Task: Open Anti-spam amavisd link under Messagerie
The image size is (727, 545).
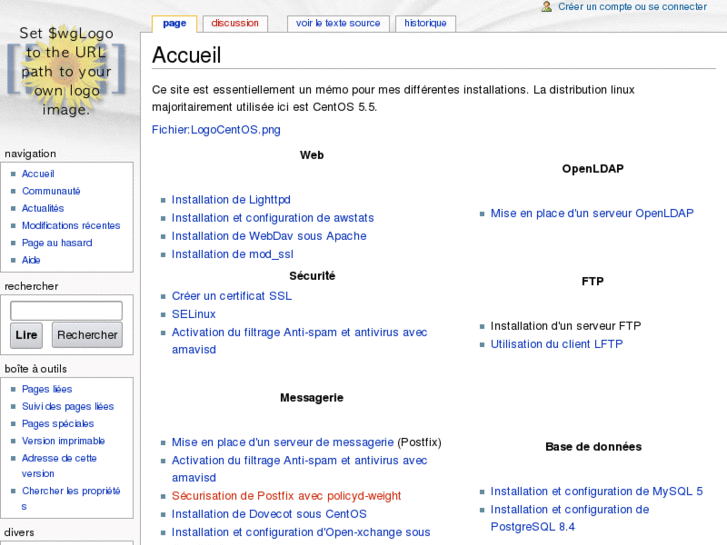Action: click(x=300, y=468)
